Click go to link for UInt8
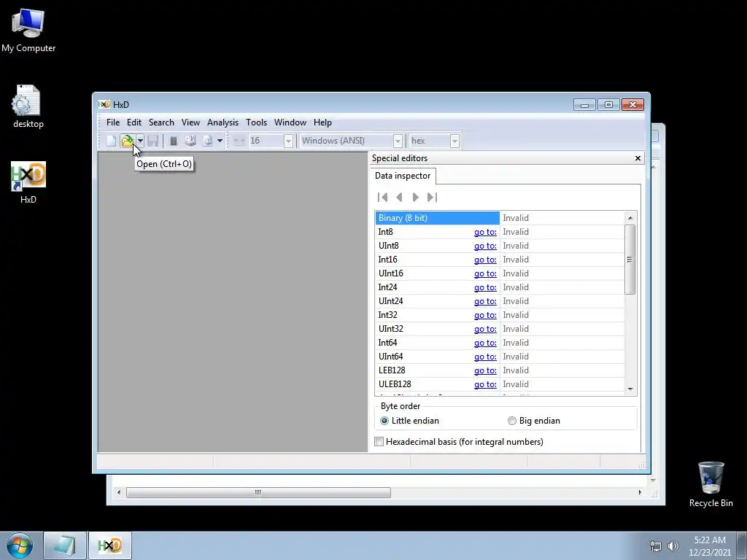747x560 pixels. (x=485, y=246)
